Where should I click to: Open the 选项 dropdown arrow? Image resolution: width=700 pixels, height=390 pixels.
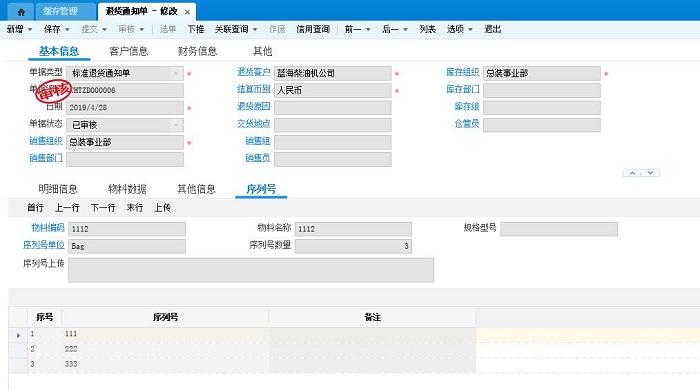pyautogui.click(x=471, y=29)
